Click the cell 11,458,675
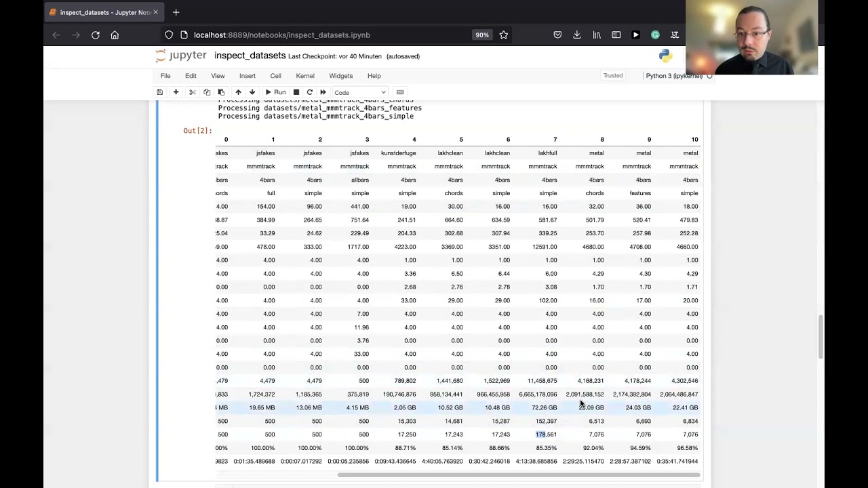The image size is (868, 488). 542,381
